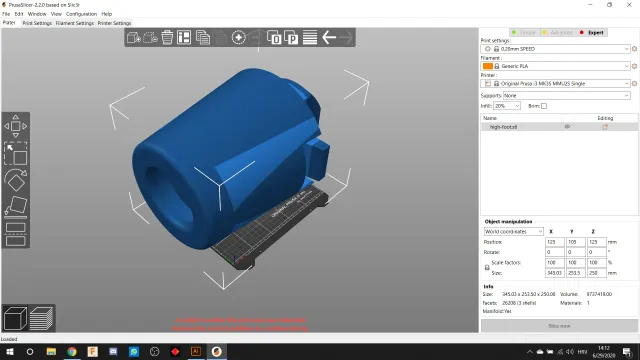640x360 pixels.
Task: Switch to 3D editor view cube
Action: [16, 318]
